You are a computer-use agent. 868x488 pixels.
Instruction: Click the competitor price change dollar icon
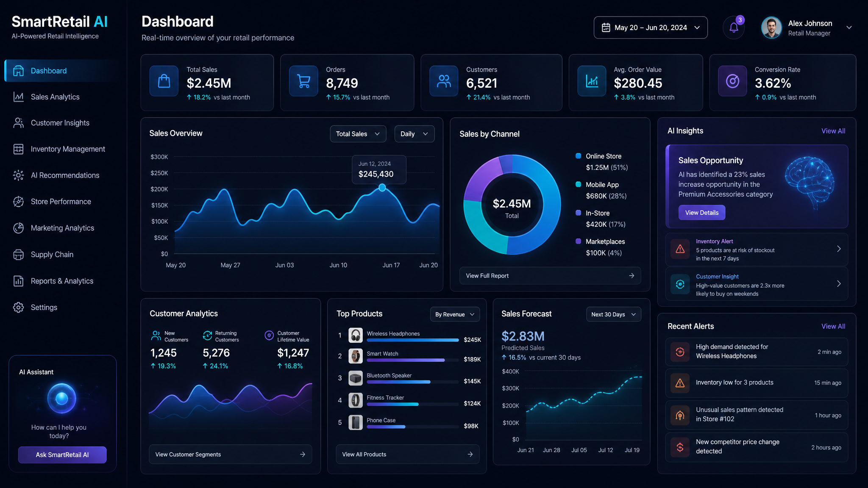pos(680,447)
